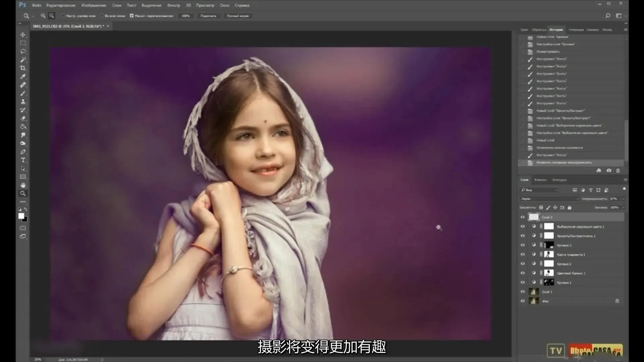This screenshot has height=362, width=644.
Task: Open the layer filter Вид dropdown
Action: point(539,190)
